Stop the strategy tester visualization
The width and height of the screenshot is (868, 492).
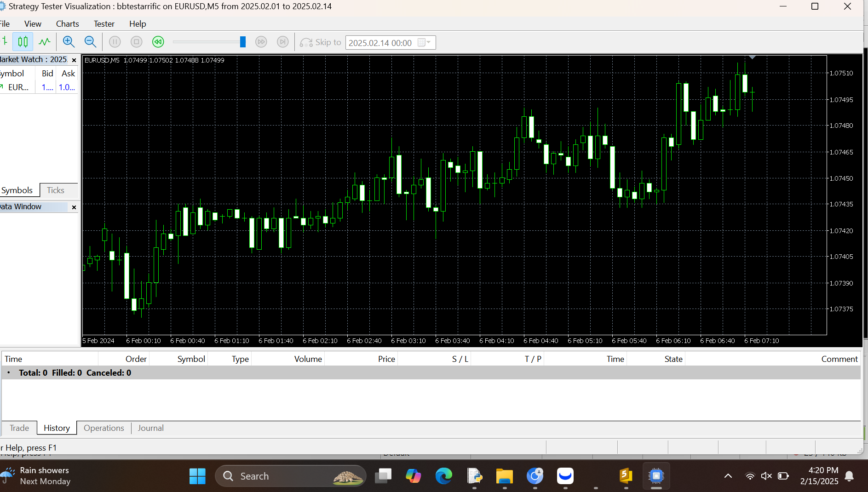pos(137,42)
